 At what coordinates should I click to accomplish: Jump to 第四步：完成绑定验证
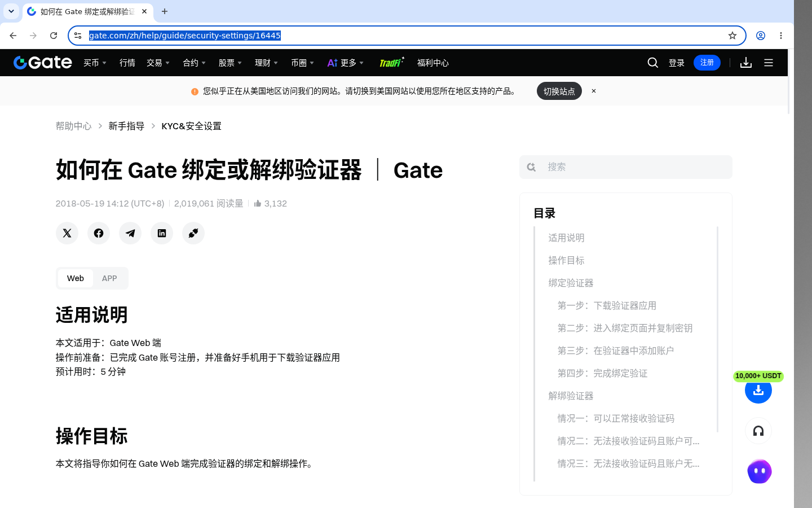(602, 373)
